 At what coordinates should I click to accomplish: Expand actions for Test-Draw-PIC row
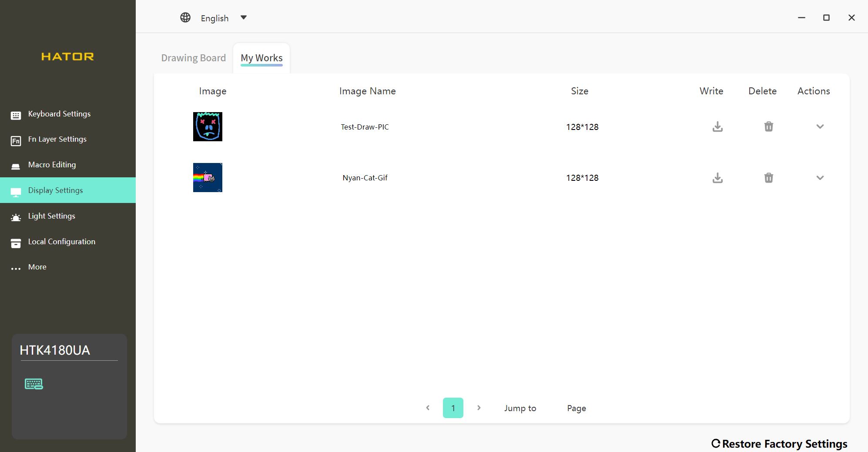820,126
